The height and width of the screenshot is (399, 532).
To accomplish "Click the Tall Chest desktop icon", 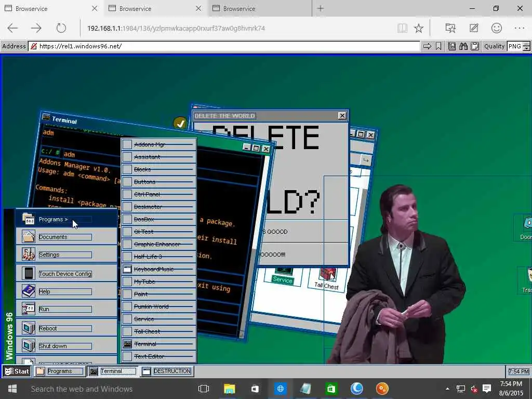I will click(x=327, y=278).
